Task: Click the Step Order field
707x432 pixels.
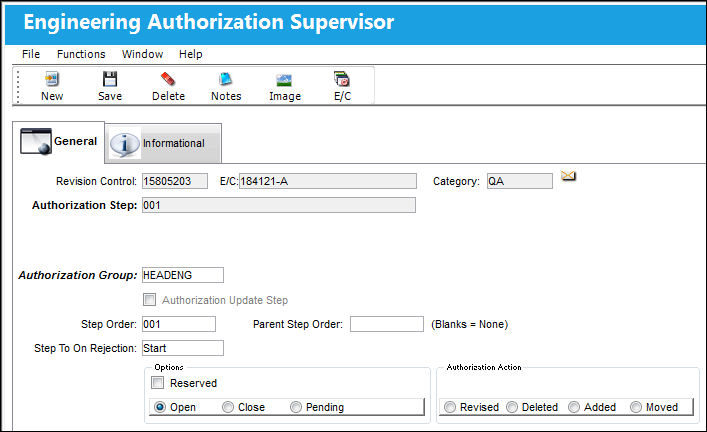Action: point(179,324)
